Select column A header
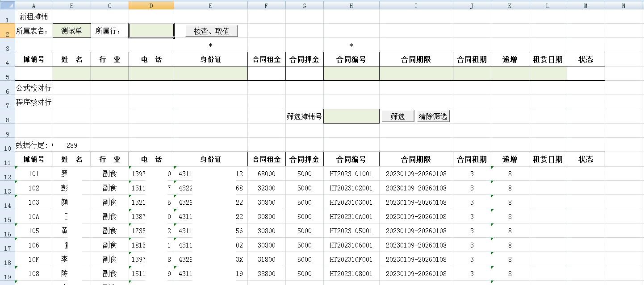This screenshot has height=285, width=644. [x=34, y=5]
